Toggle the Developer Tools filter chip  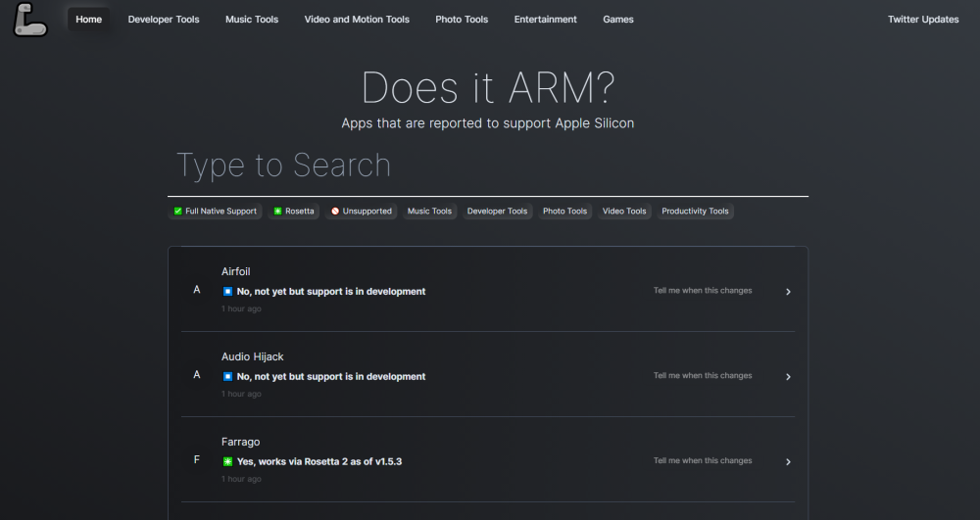(x=497, y=211)
